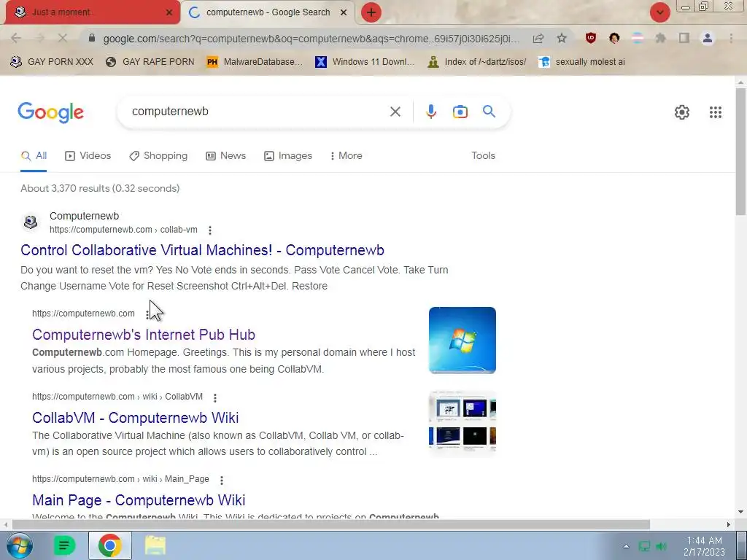Close the Just a moment tab
The height and width of the screenshot is (560, 747).
tap(169, 12)
